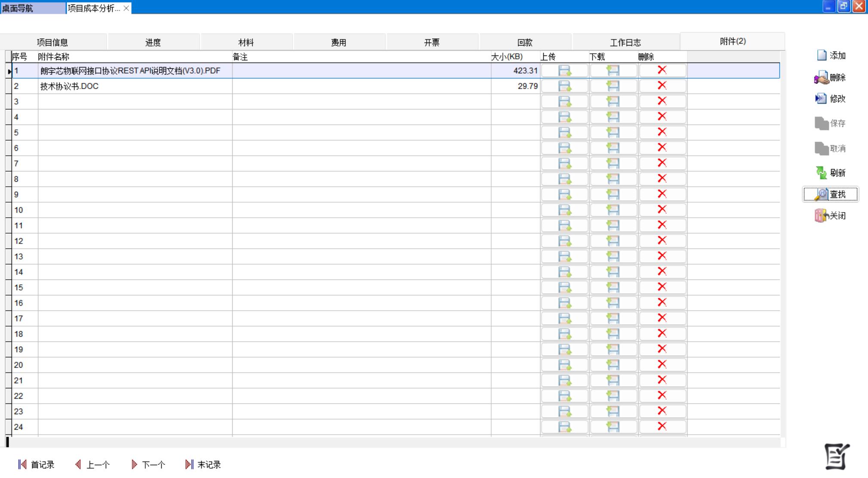Viewport: 868px width, 478px height.
Task: Download the 技术协议书.DOC attachment
Action: (613, 86)
